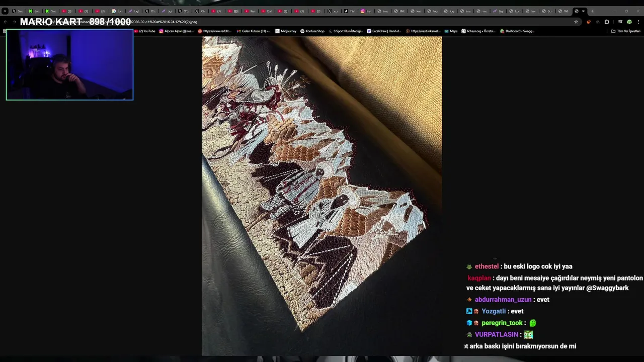This screenshot has width=644, height=362.
Task: Open the S Sport Plus bookmark
Action: 345,31
